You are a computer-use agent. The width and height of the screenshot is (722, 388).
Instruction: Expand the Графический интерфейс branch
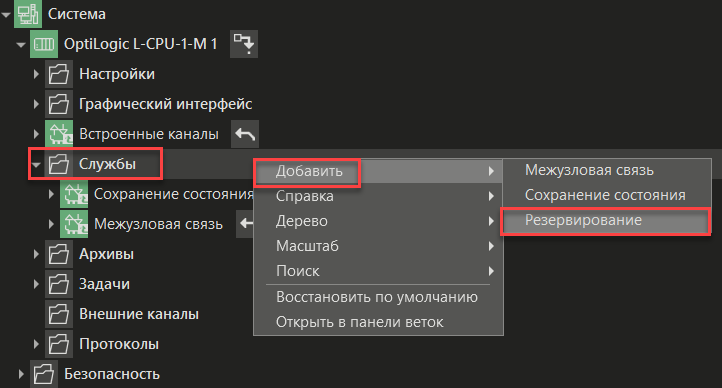pyautogui.click(x=36, y=104)
